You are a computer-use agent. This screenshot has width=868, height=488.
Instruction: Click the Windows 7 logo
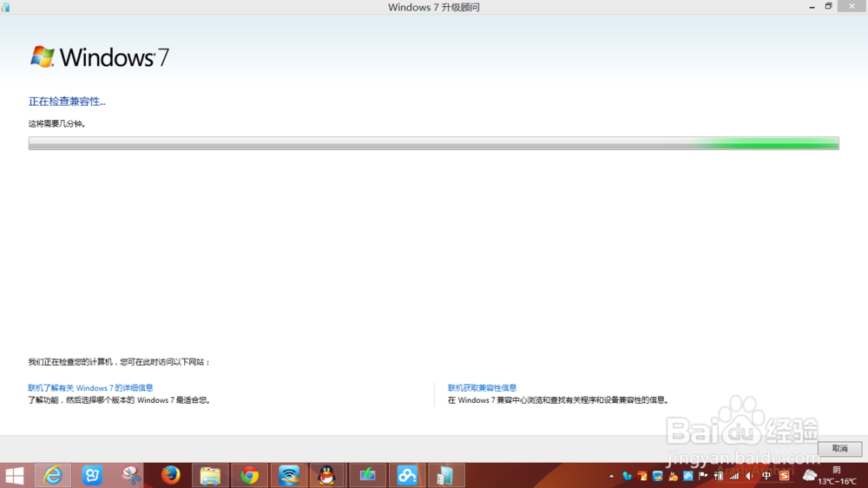click(x=100, y=57)
